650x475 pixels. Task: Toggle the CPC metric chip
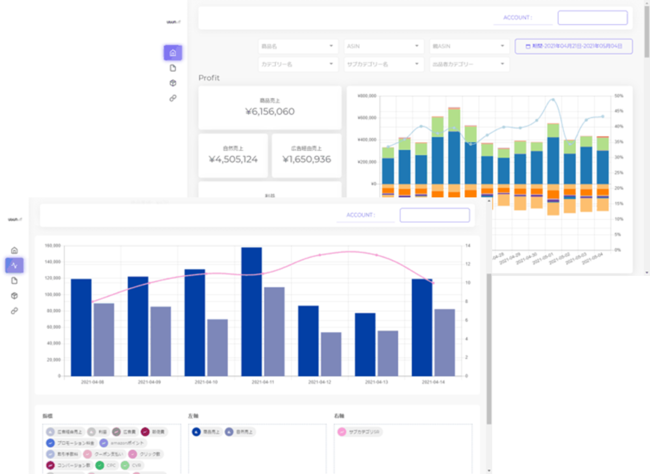106,465
